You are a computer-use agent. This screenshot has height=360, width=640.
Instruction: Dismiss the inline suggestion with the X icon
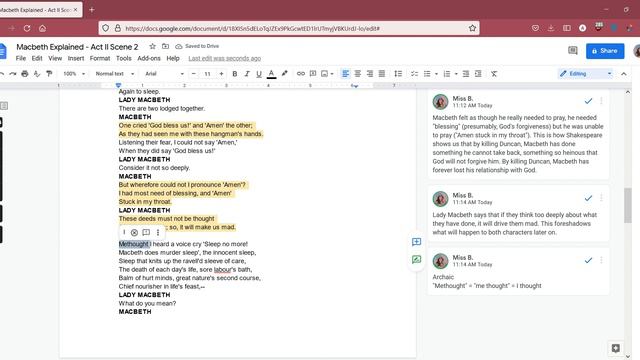click(134, 233)
